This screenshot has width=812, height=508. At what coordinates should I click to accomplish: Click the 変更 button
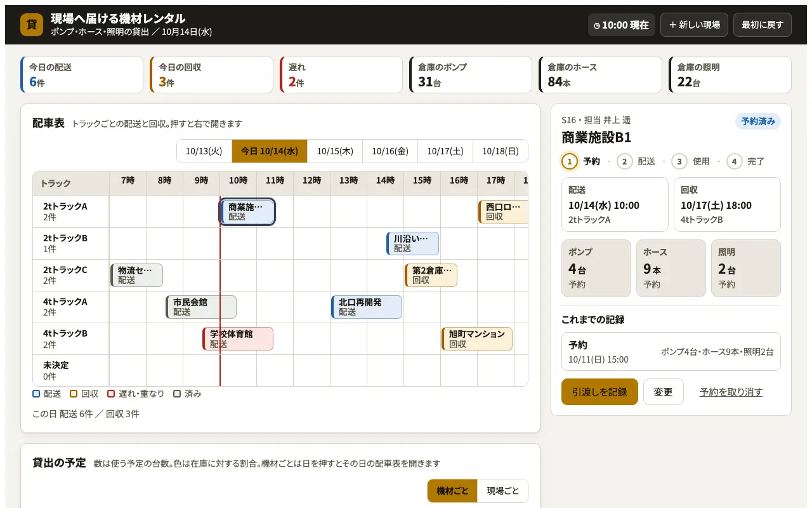pyautogui.click(x=664, y=392)
